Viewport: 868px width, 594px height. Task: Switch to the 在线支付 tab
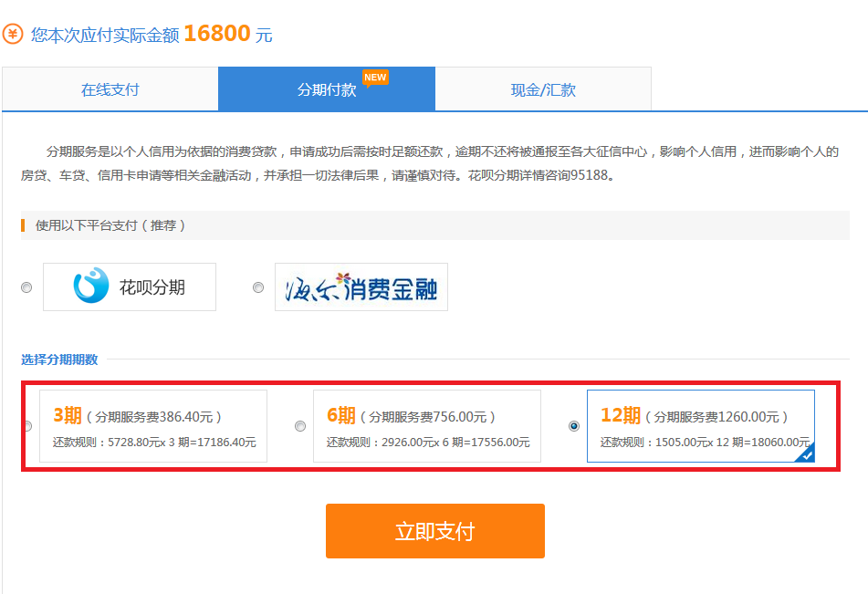tap(110, 89)
